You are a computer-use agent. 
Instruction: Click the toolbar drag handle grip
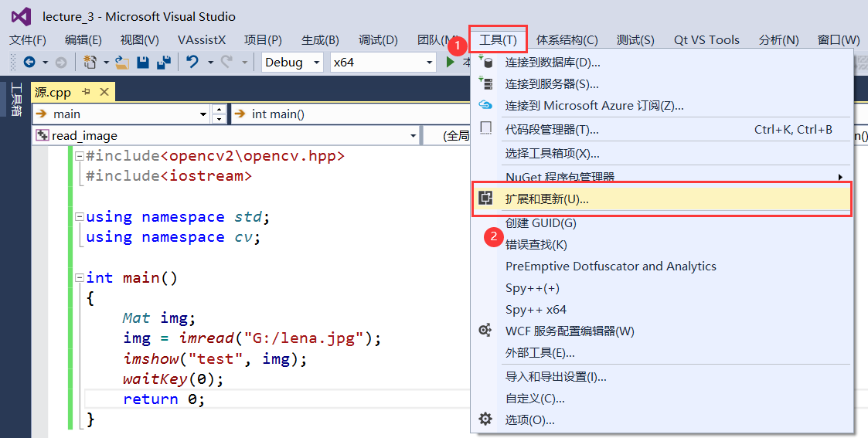click(14, 63)
